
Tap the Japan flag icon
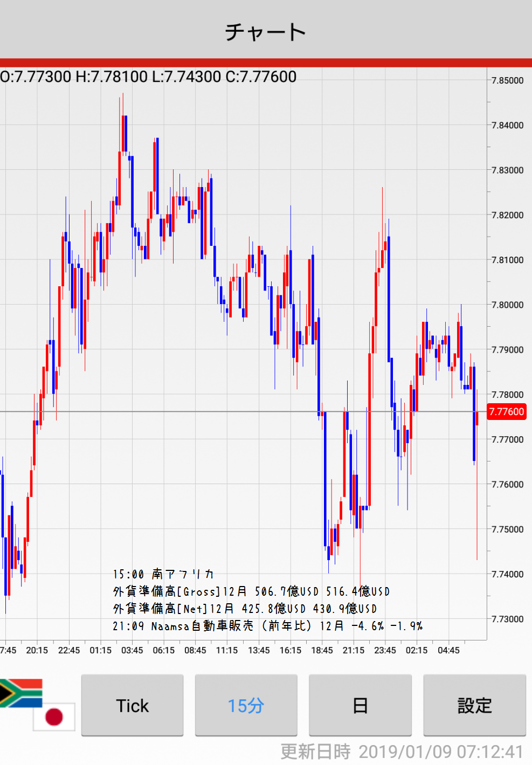point(54,716)
